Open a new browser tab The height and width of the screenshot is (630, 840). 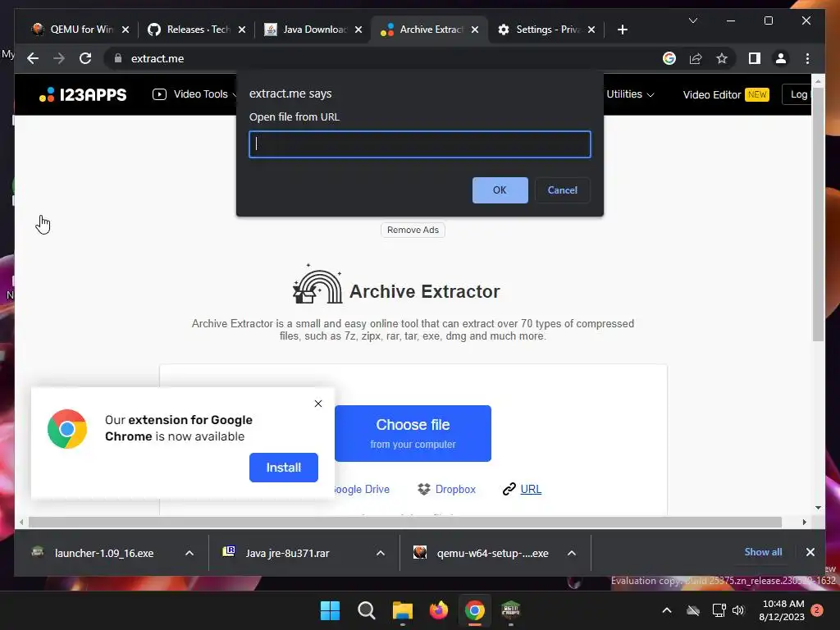coord(622,30)
